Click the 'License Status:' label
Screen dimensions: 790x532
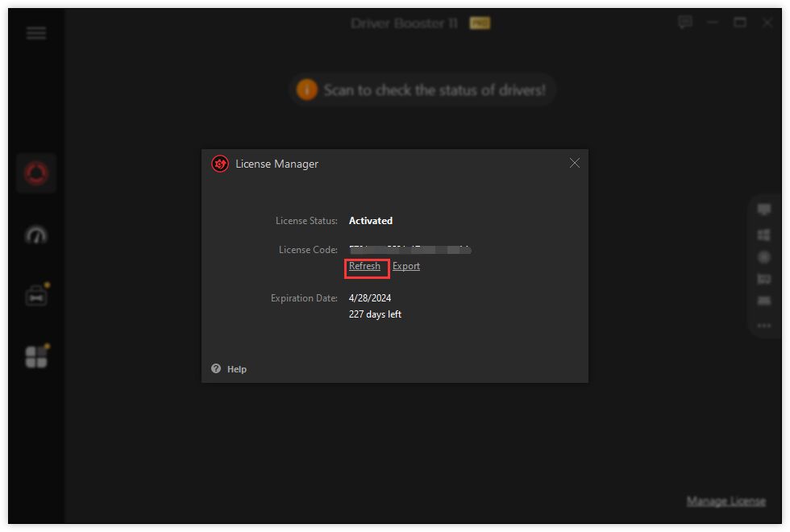pyautogui.click(x=306, y=221)
